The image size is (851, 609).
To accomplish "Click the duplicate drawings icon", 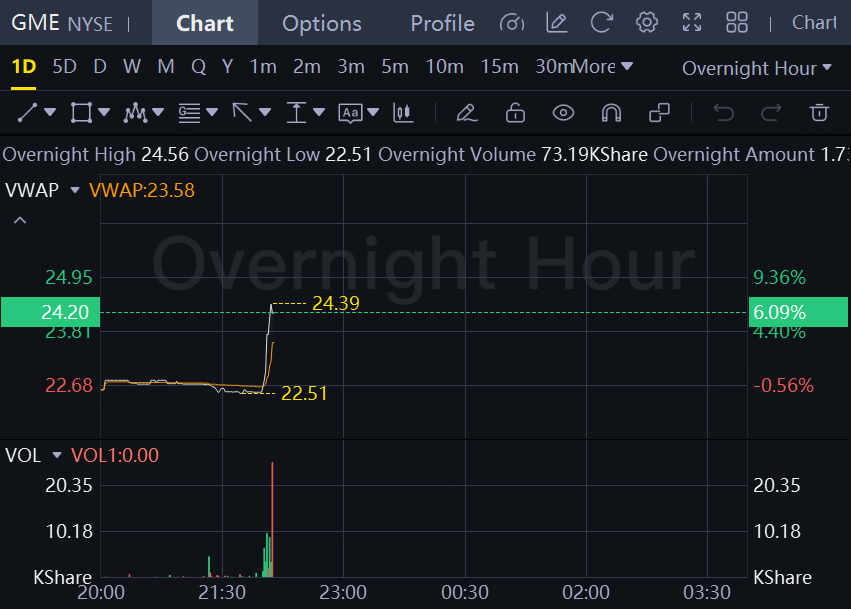I will 659,113.
